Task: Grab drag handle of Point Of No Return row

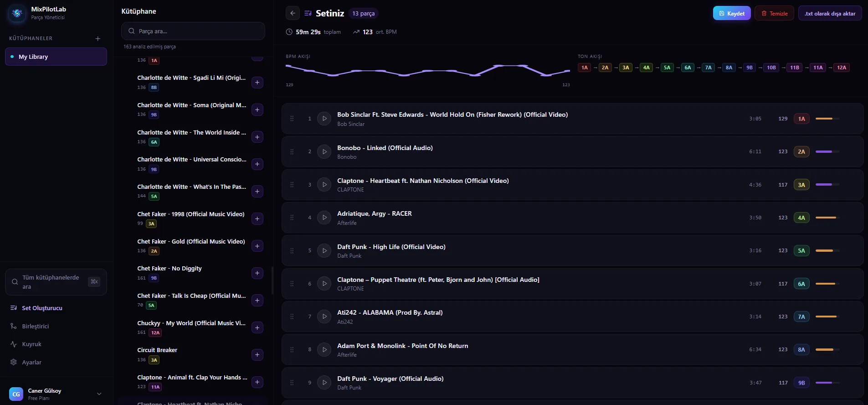Action: 292,350
